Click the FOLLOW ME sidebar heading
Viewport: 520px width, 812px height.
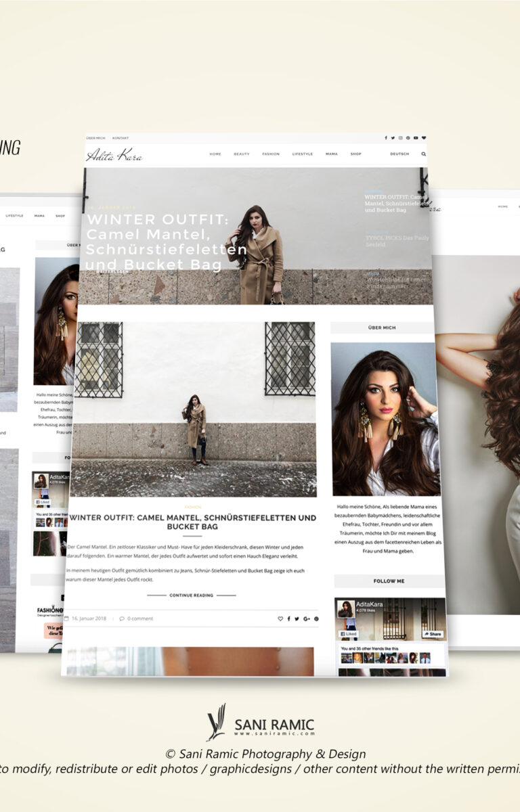click(389, 581)
